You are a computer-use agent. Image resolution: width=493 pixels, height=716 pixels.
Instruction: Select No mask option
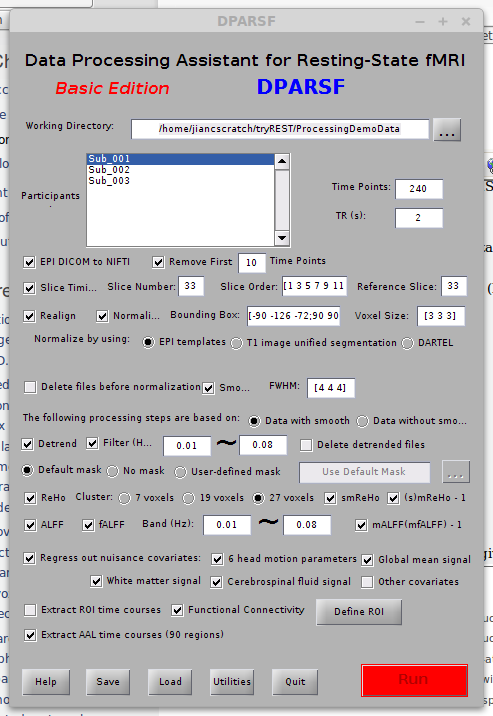112,471
